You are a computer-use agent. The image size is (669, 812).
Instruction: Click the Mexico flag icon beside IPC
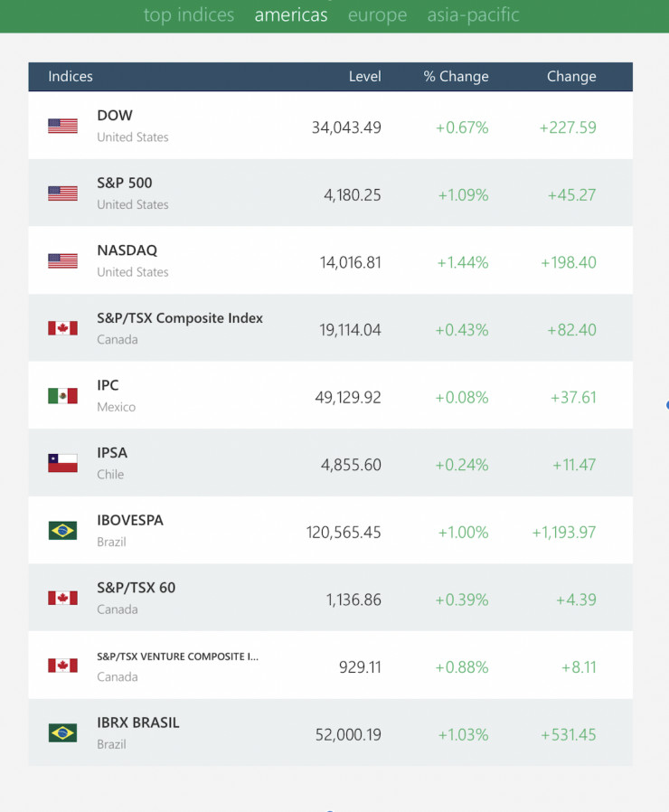click(62, 395)
